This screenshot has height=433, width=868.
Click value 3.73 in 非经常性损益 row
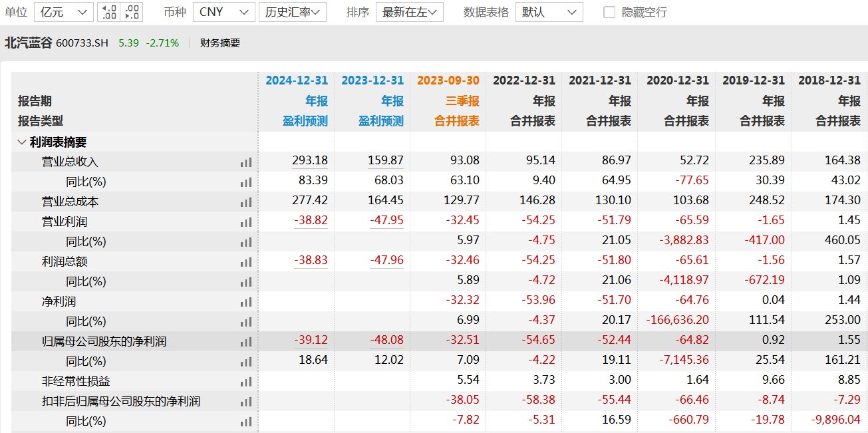[543, 380]
